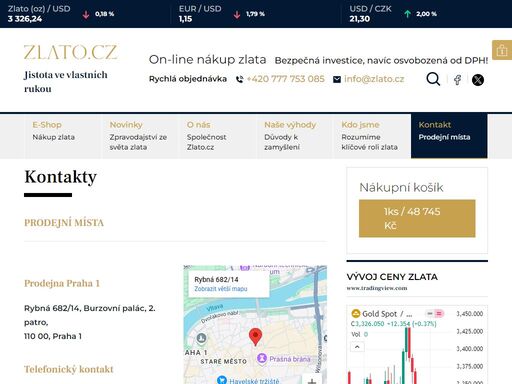Click Zobrazit větší mapu link
512x384 pixels.
click(x=221, y=289)
